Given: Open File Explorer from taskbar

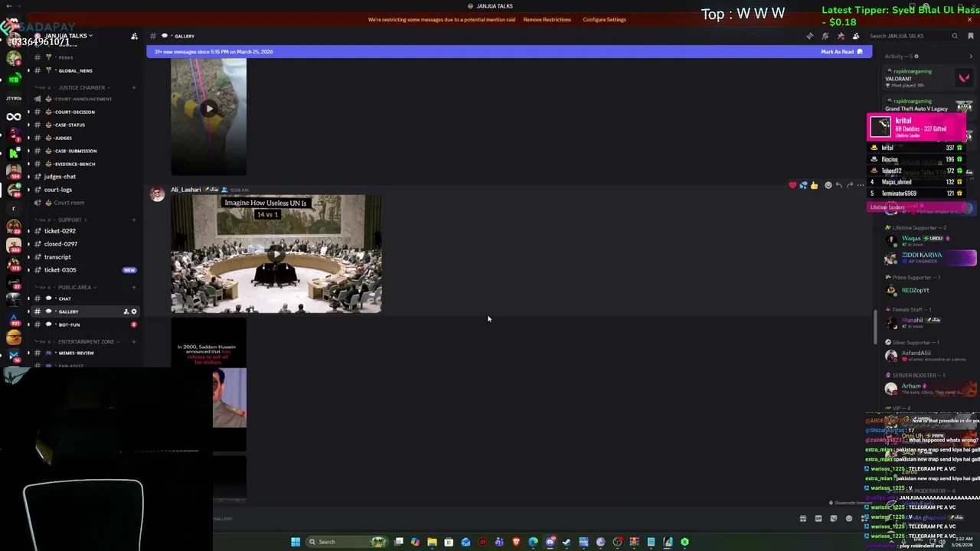Looking at the screenshot, I should (x=432, y=542).
